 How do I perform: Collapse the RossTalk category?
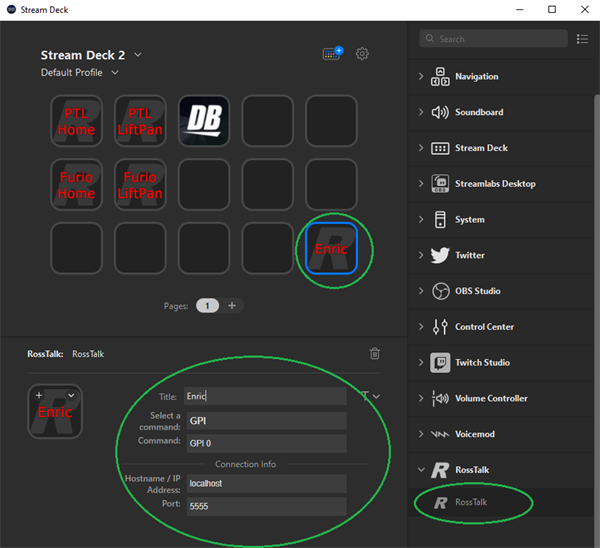point(421,470)
